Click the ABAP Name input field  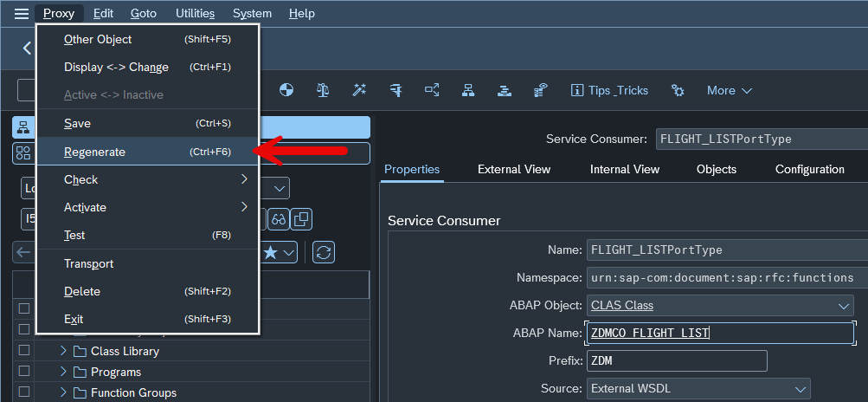tap(720, 333)
